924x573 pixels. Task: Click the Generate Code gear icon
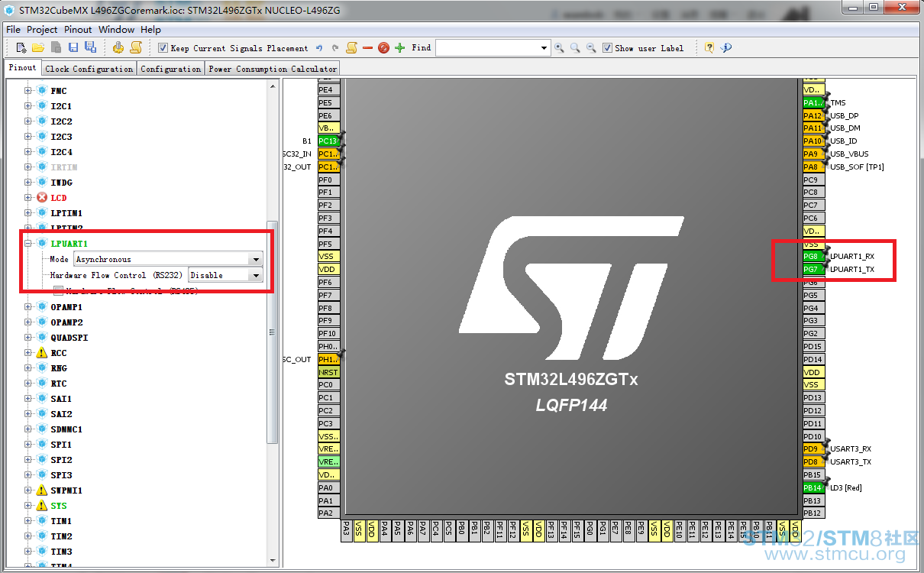point(118,47)
